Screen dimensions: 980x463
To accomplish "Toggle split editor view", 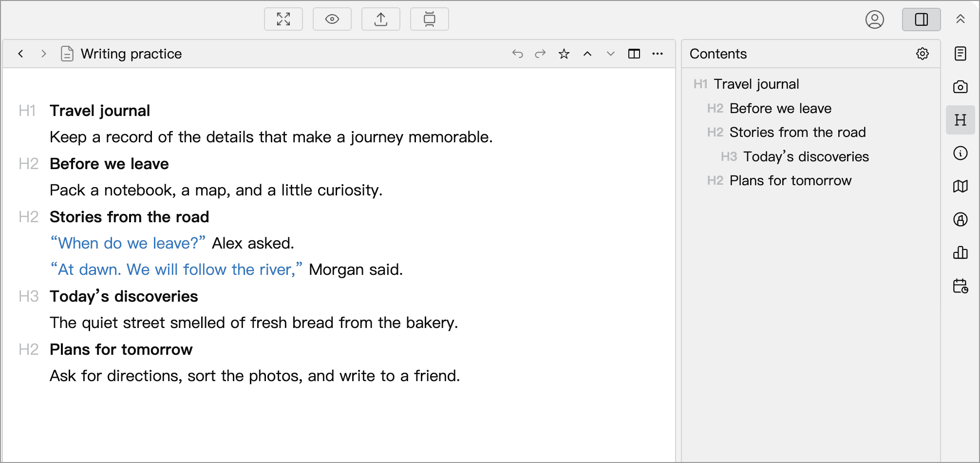I will 634,54.
